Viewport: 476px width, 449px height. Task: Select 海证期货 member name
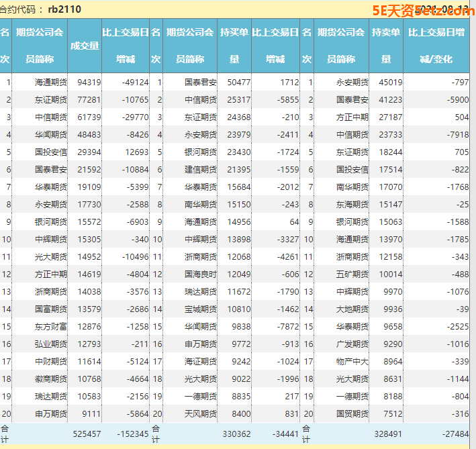[201, 362]
